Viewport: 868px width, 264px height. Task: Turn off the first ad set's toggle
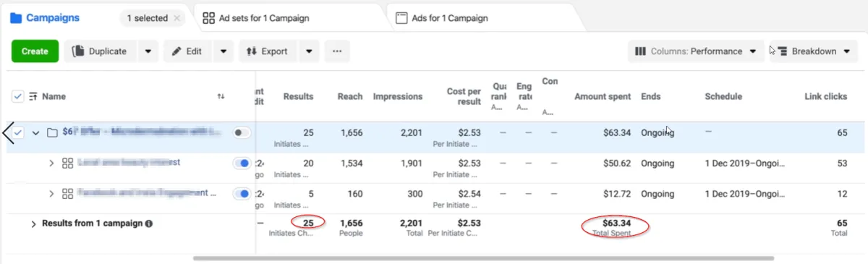pyautogui.click(x=242, y=163)
